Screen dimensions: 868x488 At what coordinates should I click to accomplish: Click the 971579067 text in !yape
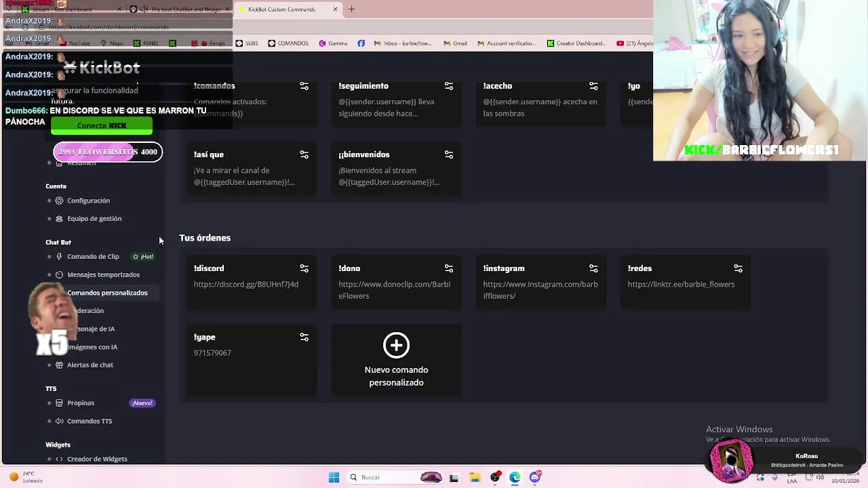coord(212,352)
